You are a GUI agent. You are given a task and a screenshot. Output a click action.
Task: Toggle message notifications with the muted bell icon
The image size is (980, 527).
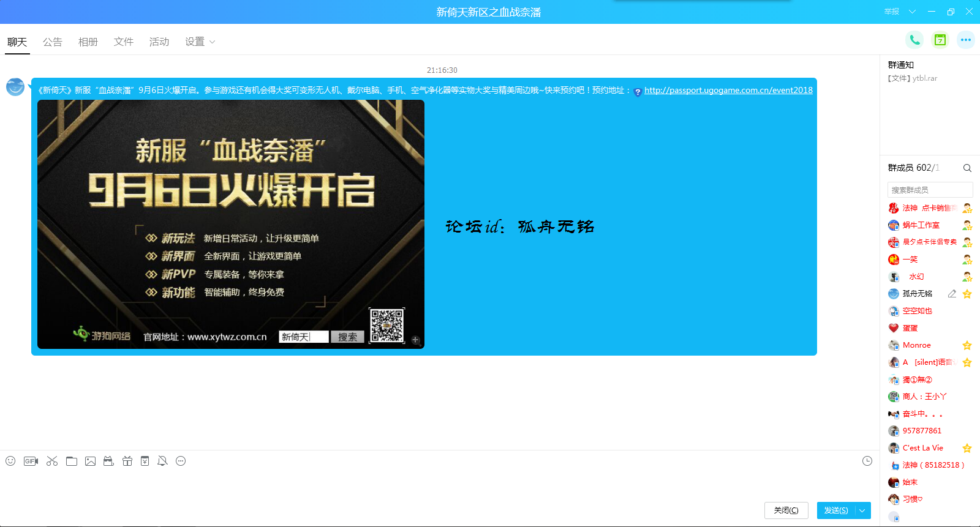(162, 461)
